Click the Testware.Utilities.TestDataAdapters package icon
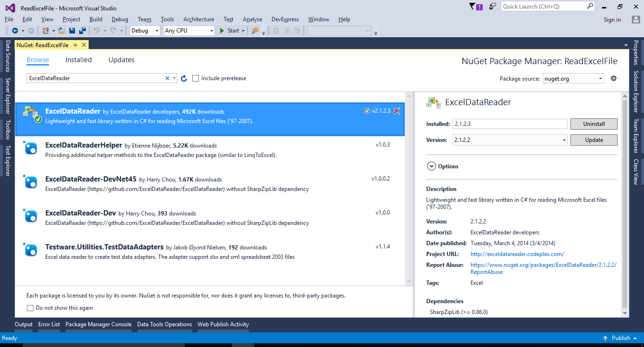The height and width of the screenshot is (347, 644). click(x=31, y=250)
